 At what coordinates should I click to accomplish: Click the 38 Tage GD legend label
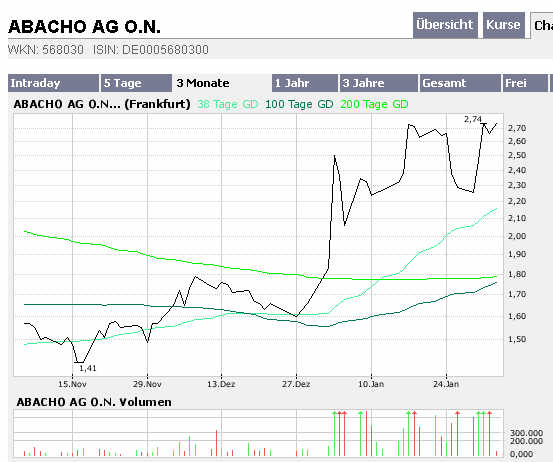tap(227, 104)
